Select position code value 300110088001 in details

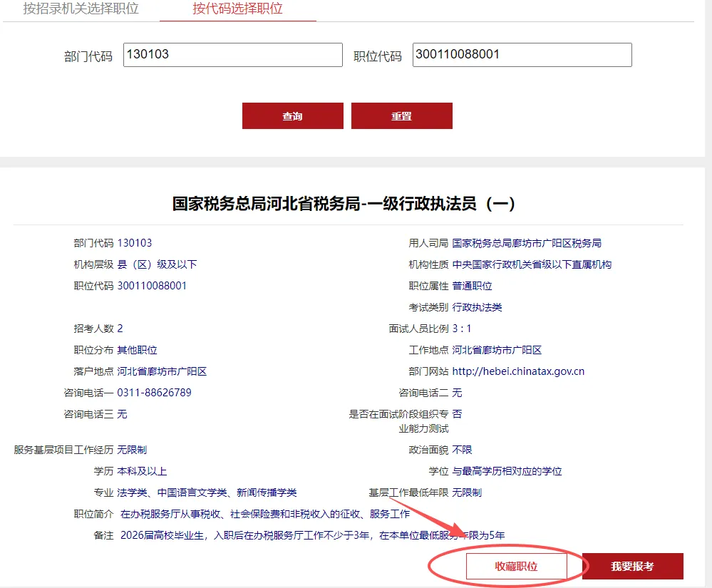152,286
